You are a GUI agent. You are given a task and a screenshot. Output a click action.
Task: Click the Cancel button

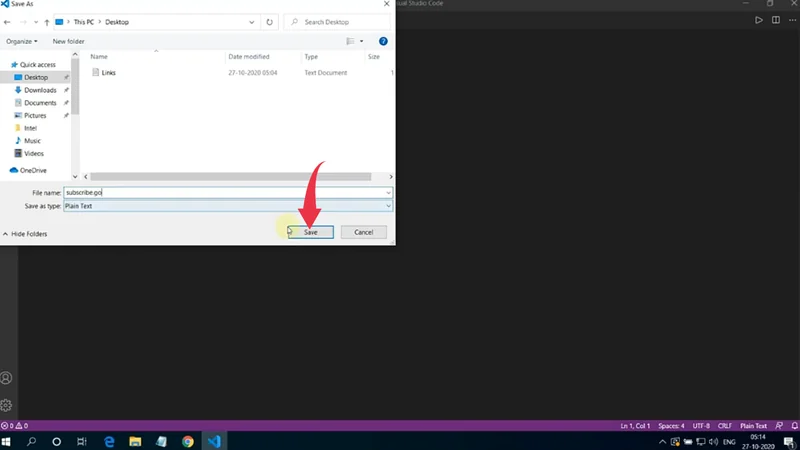363,232
